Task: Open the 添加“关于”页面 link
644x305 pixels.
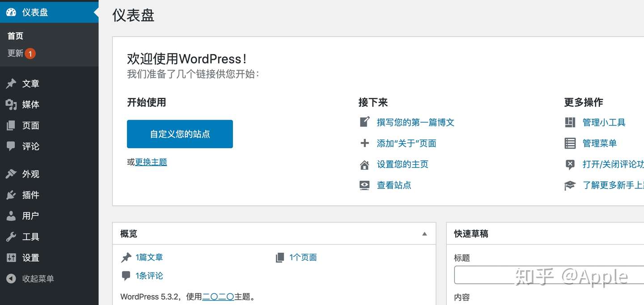Action: (x=407, y=143)
